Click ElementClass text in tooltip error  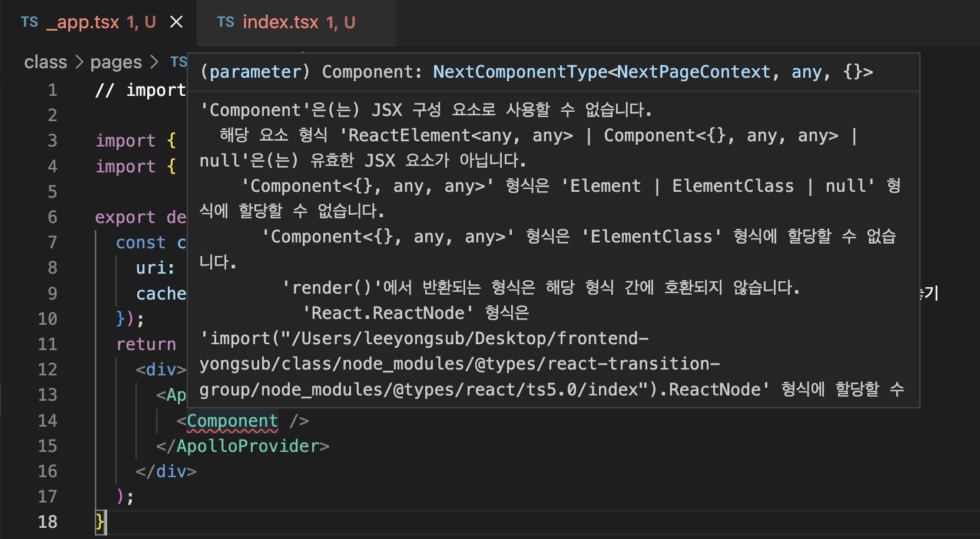(x=651, y=237)
